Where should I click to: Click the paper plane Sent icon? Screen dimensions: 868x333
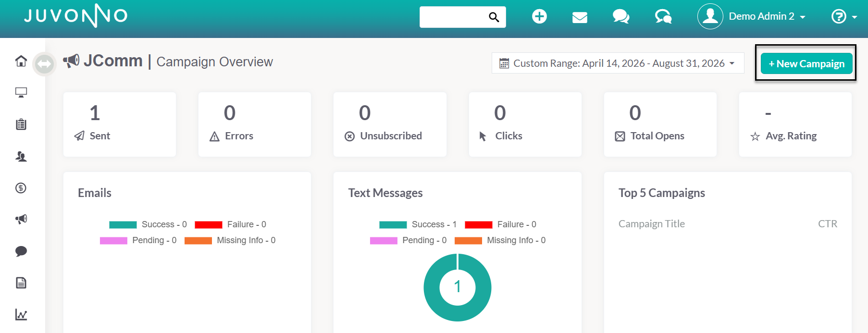[79, 136]
